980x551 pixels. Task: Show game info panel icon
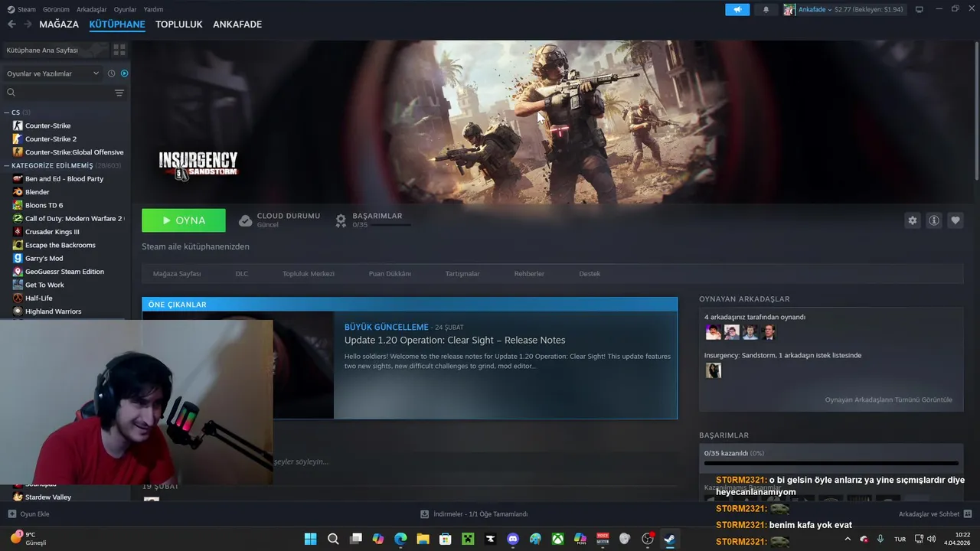(x=934, y=220)
